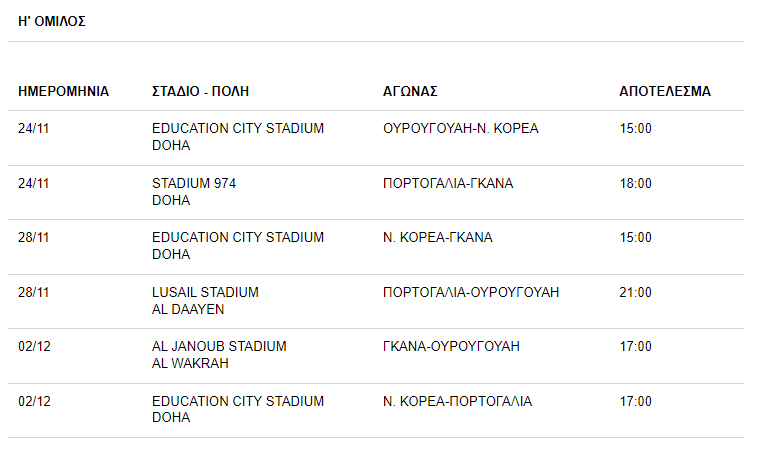This screenshot has width=758, height=463.
Task: Select LUSAIL STADIUM venue cell
Action: (x=205, y=301)
